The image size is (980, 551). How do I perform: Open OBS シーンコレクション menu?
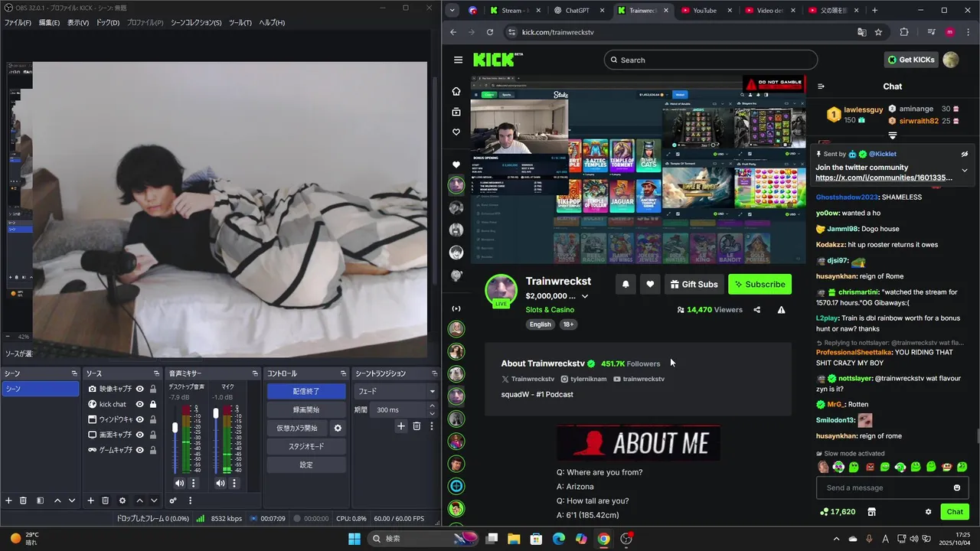click(195, 22)
